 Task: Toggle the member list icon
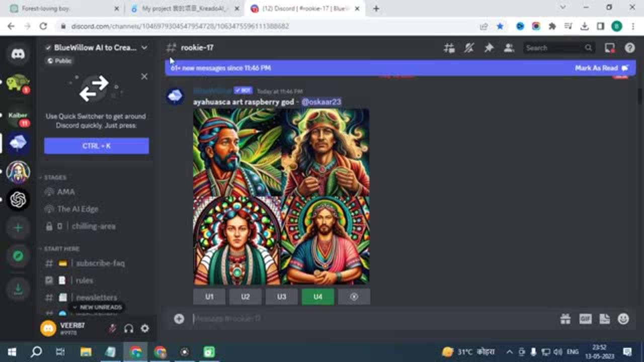tap(509, 48)
